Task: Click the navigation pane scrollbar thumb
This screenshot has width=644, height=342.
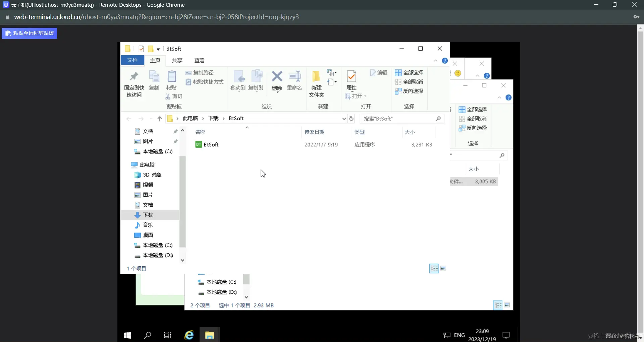Action: coord(182,201)
